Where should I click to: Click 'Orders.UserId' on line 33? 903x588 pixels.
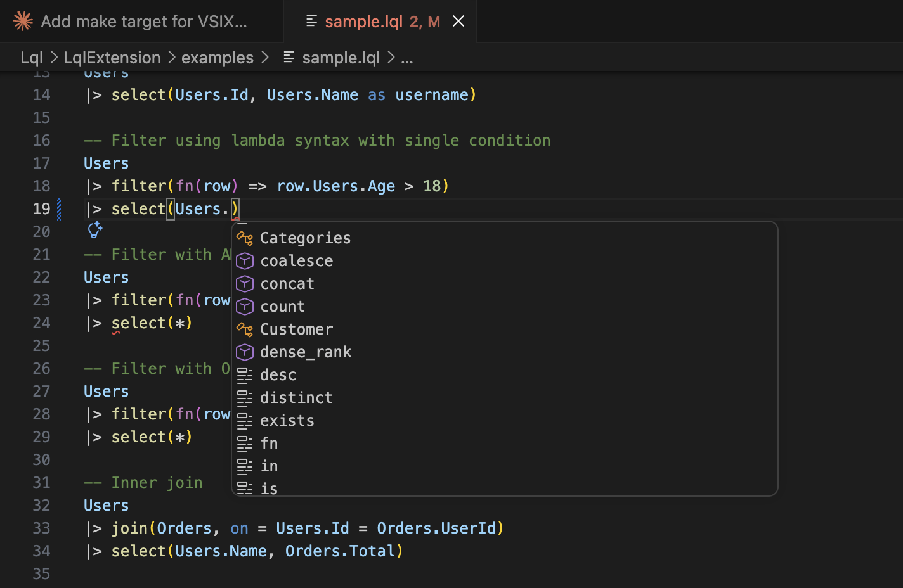[436, 528]
